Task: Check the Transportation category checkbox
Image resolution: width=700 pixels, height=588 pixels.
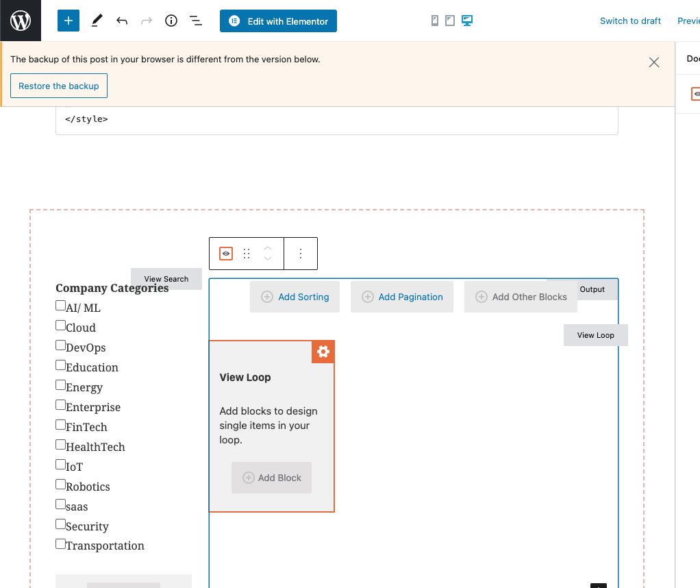Action: pyautogui.click(x=61, y=543)
